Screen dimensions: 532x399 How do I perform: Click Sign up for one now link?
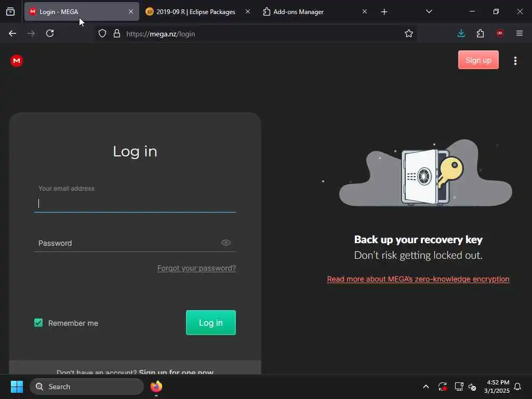point(176,372)
